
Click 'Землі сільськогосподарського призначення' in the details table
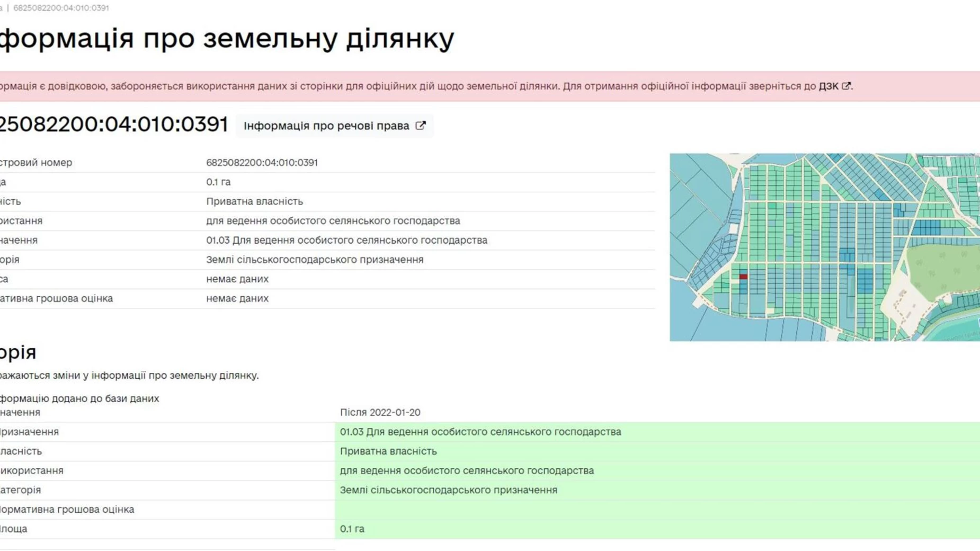pos(315,260)
